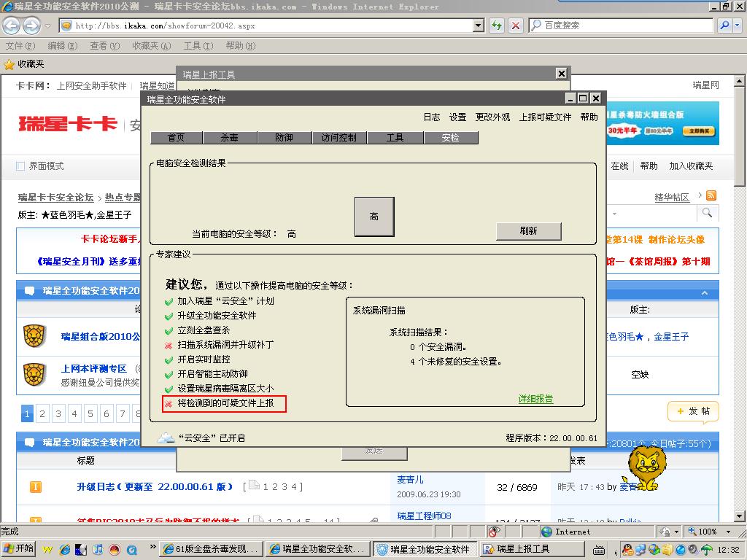The width and height of the screenshot is (747, 560).
Task: Switch to the 工具 tab in Rising software
Action: click(395, 138)
